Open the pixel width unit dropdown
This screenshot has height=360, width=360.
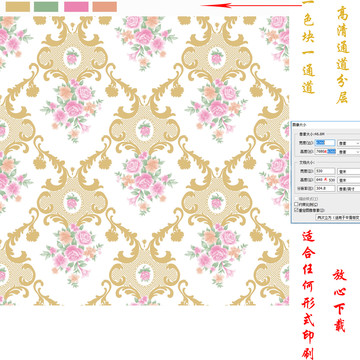click(x=349, y=143)
